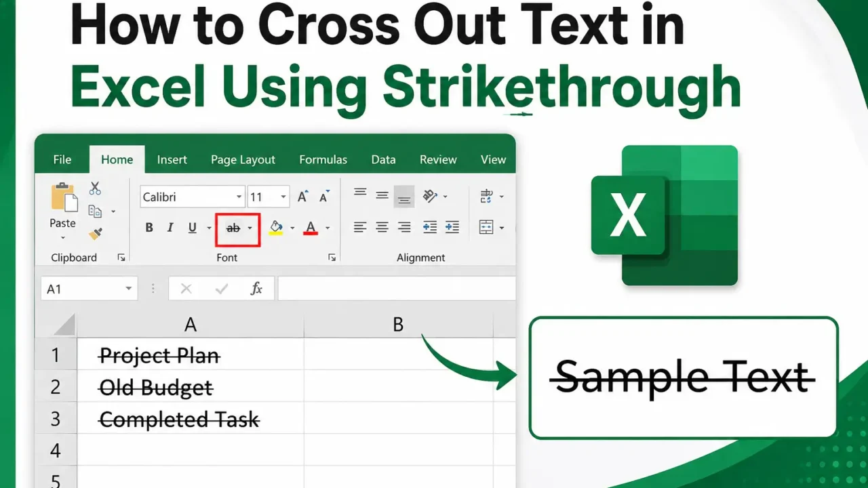Select column A header
This screenshot has height=488, width=868.
pos(191,325)
